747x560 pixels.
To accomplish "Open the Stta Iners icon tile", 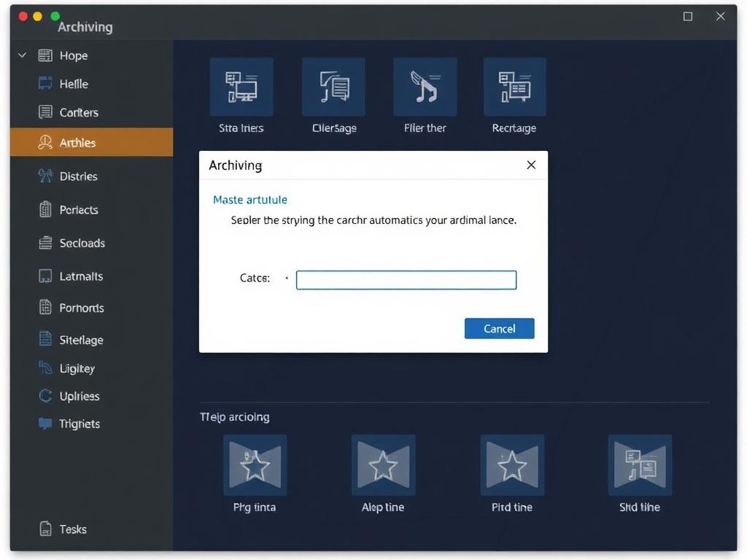I will coord(241,87).
